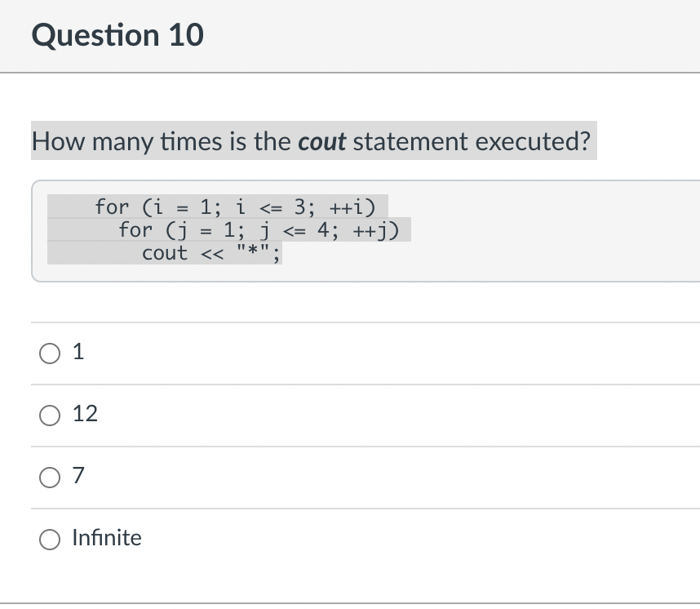Choose the radio button for answer 12
The image size is (700, 609).
pyautogui.click(x=50, y=416)
